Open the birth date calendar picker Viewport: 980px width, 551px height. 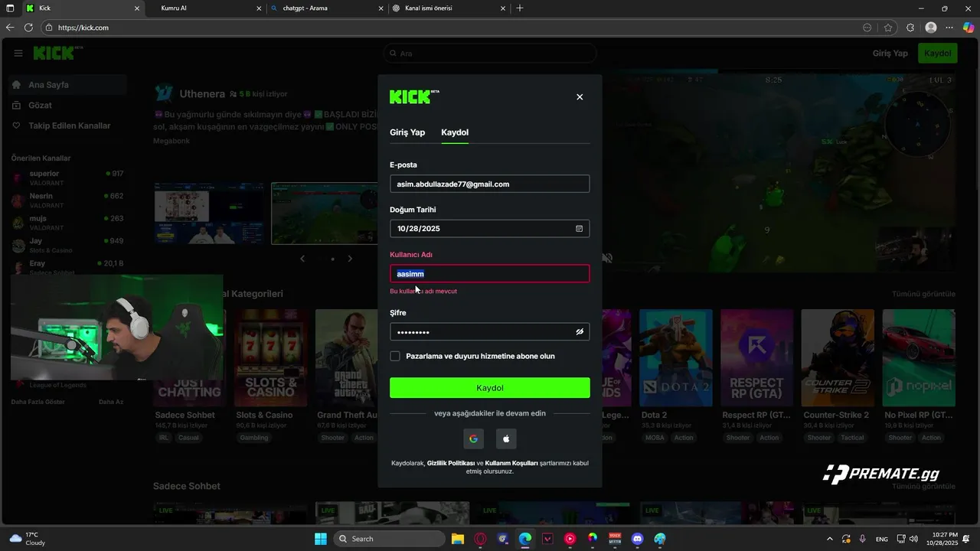[579, 228]
